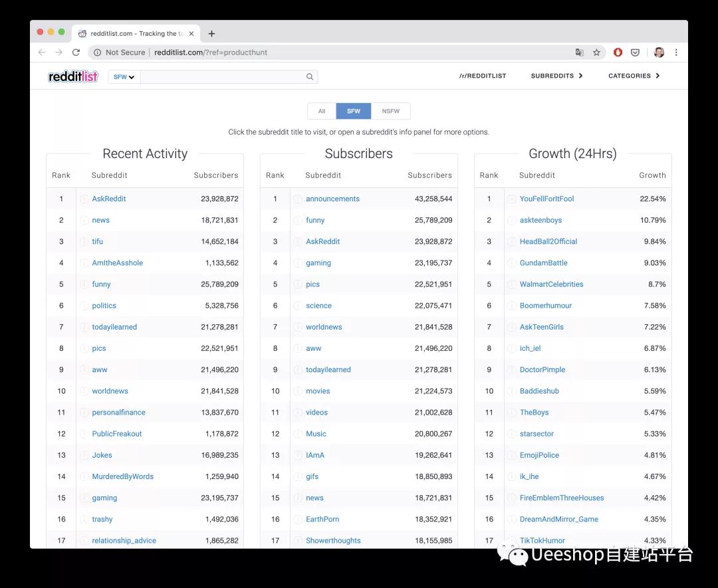The height and width of the screenshot is (588, 718).
Task: Switch filter to NSFW
Action: 391,111
